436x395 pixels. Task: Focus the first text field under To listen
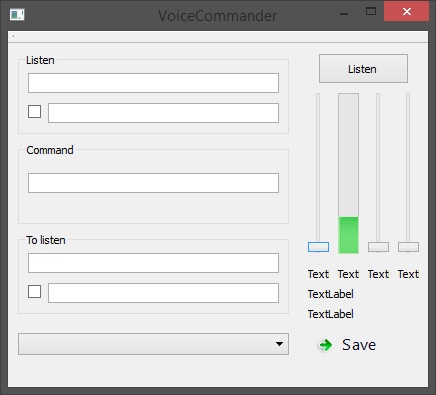pyautogui.click(x=153, y=263)
